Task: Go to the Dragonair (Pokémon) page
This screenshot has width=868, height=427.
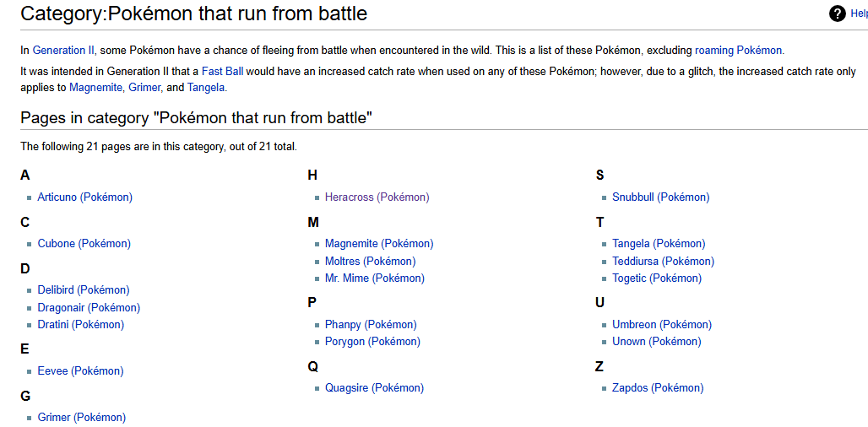Action: click(x=89, y=307)
